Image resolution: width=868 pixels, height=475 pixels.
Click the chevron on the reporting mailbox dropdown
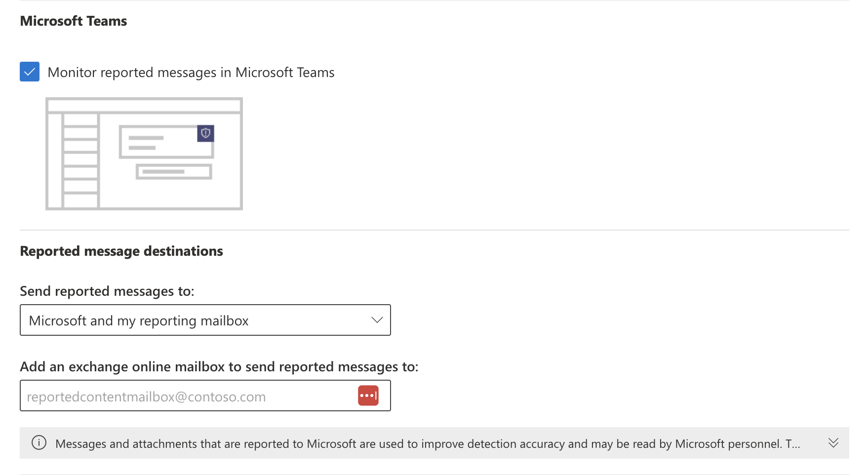pyautogui.click(x=377, y=320)
